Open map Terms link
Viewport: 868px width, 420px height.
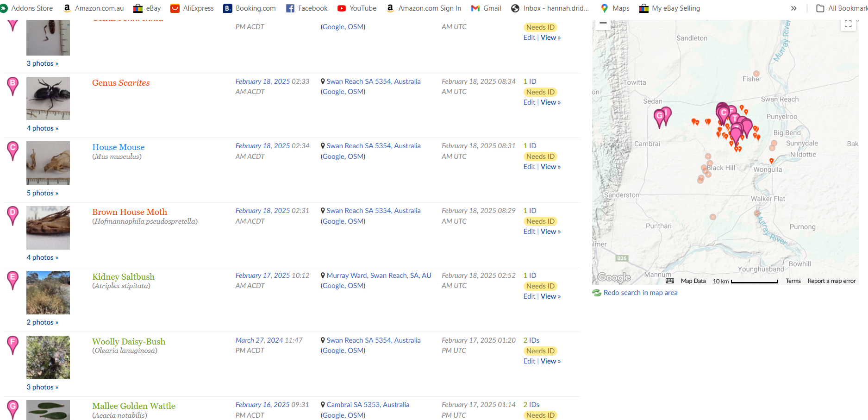point(793,281)
